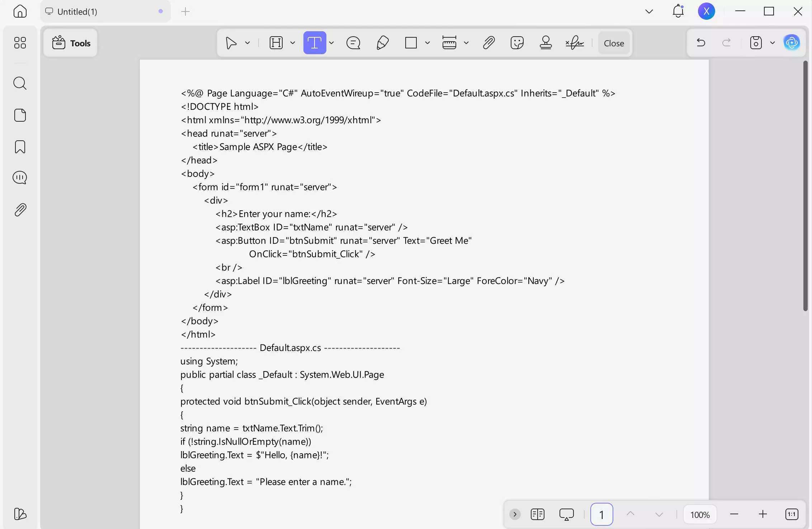Open the bookmarks panel
The width and height of the screenshot is (812, 529).
click(x=20, y=147)
